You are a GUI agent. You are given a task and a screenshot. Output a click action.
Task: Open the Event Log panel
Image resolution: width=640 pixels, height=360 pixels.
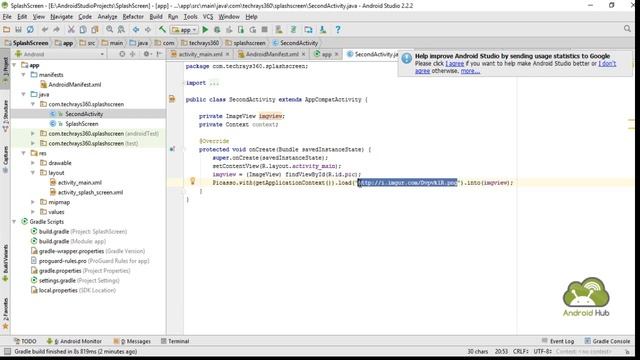click(x=558, y=341)
